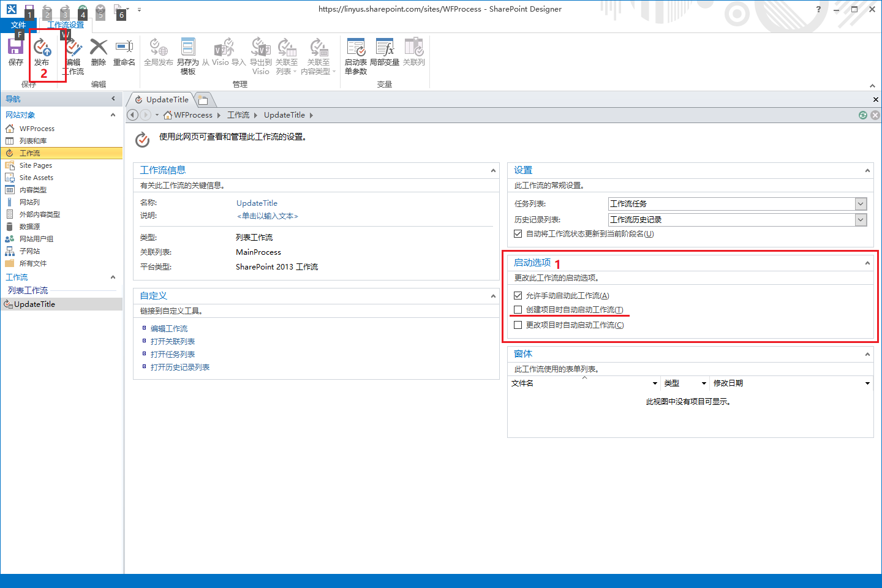The width and height of the screenshot is (882, 588).
Task: Click quick access toolbar Save icon
Action: (29, 10)
